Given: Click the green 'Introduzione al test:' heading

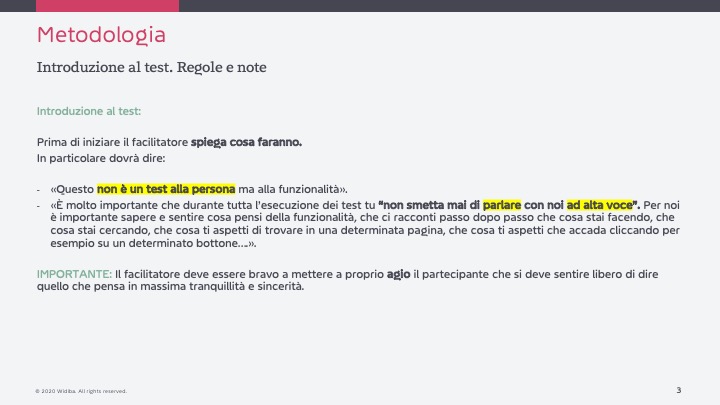Looking at the screenshot, I should tap(89, 111).
